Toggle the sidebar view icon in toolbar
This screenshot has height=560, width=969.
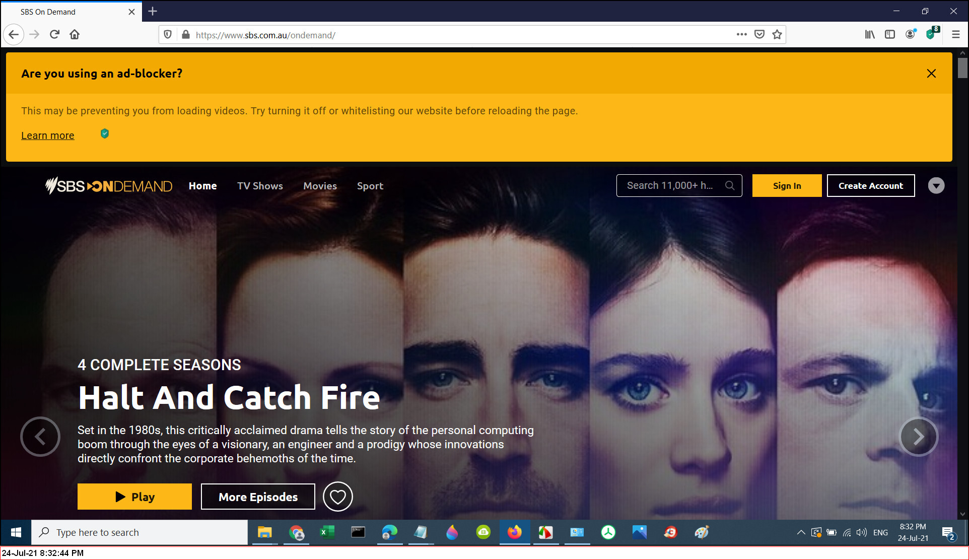890,34
